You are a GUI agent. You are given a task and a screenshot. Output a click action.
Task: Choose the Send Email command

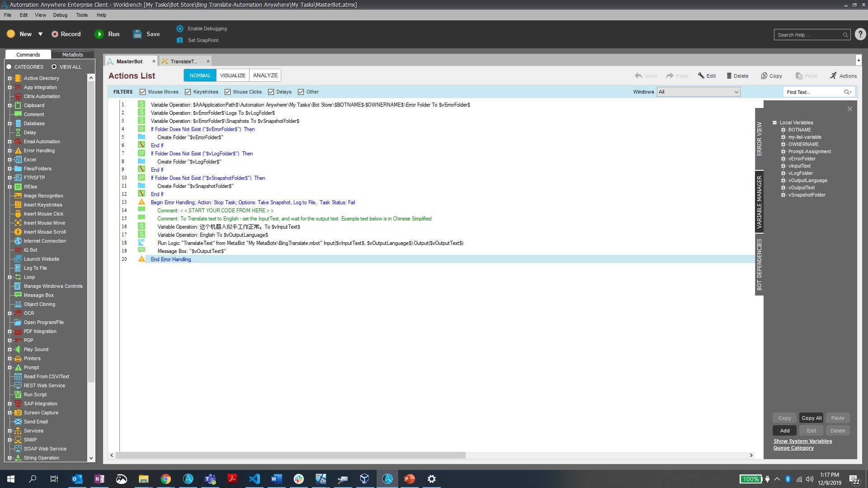point(35,422)
